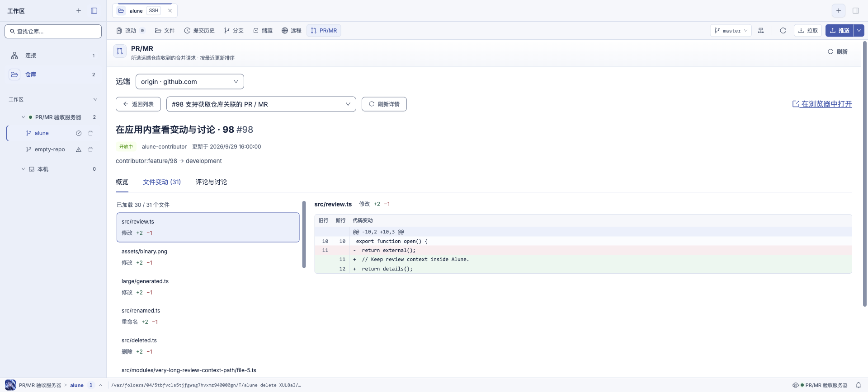The height and width of the screenshot is (392, 868).
Task: Toggle the right side panel icon
Action: click(x=856, y=11)
